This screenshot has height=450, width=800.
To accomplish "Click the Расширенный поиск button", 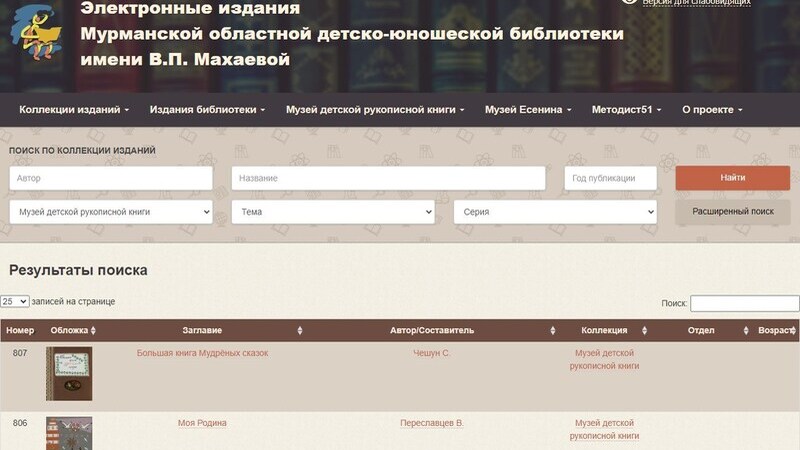I will [733, 212].
